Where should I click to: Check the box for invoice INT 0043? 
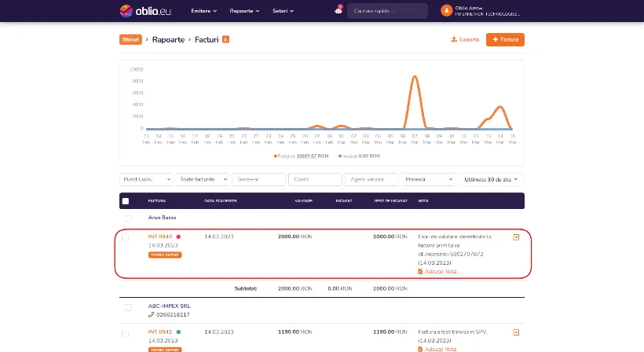click(126, 238)
